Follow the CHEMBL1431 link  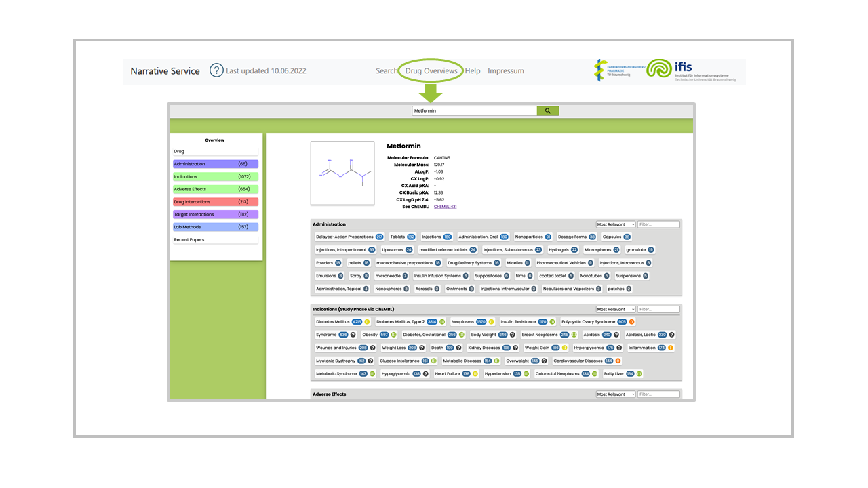coord(445,207)
